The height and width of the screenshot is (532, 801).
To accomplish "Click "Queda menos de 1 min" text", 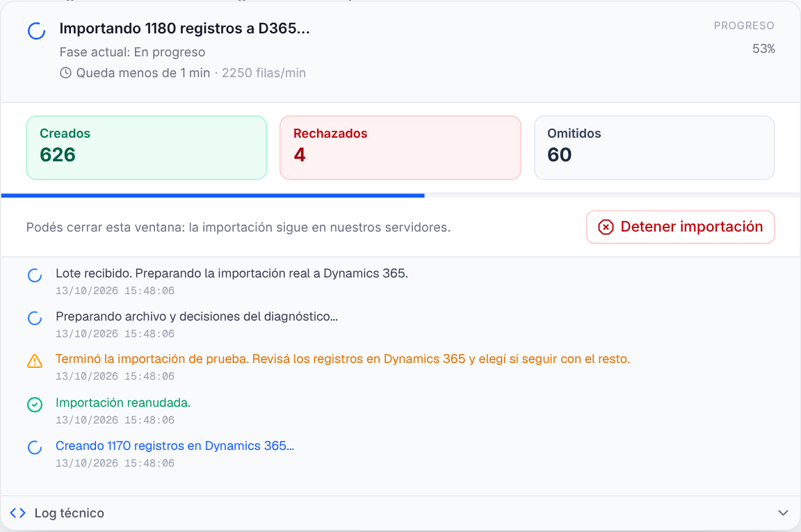I will click(143, 73).
